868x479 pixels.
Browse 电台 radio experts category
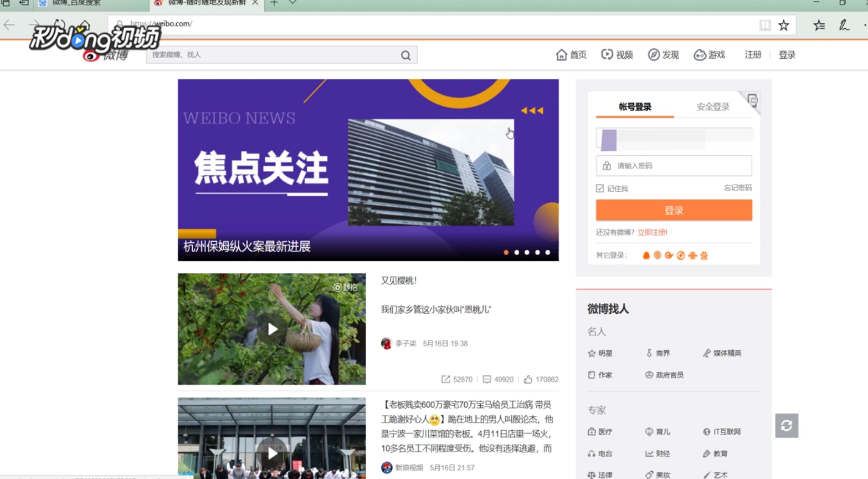click(600, 453)
